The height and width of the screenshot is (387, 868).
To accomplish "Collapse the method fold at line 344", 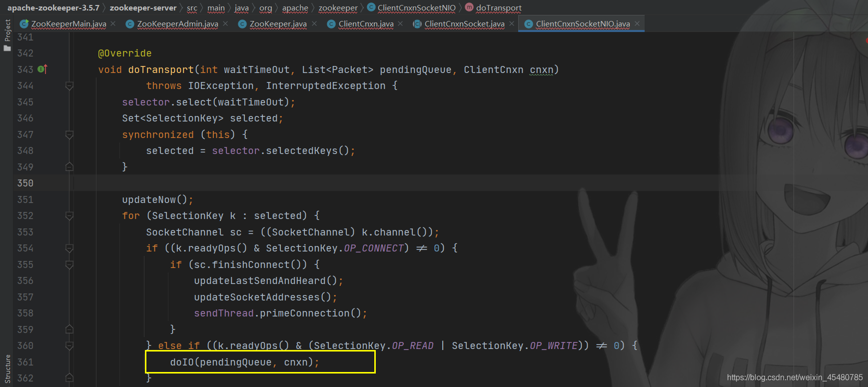I will [x=69, y=86].
